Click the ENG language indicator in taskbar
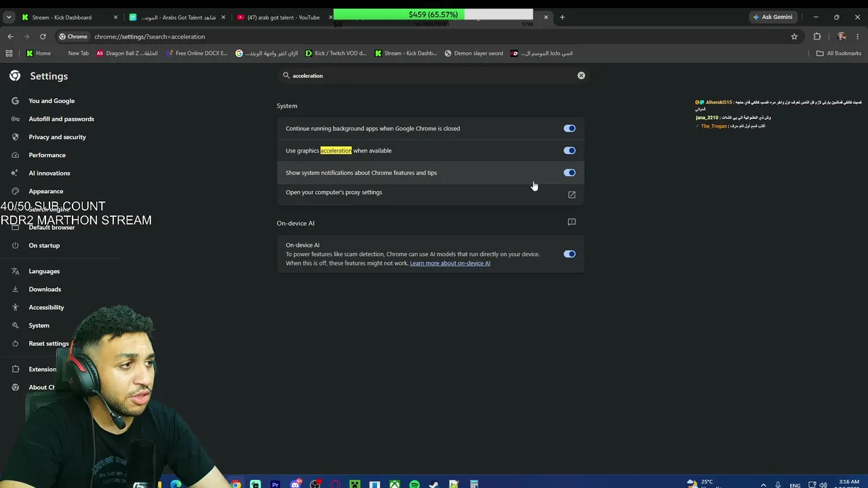This screenshot has height=488, width=868. [x=795, y=485]
